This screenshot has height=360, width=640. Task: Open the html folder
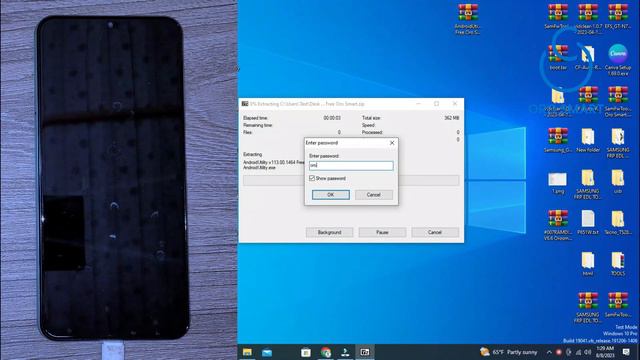(x=588, y=264)
